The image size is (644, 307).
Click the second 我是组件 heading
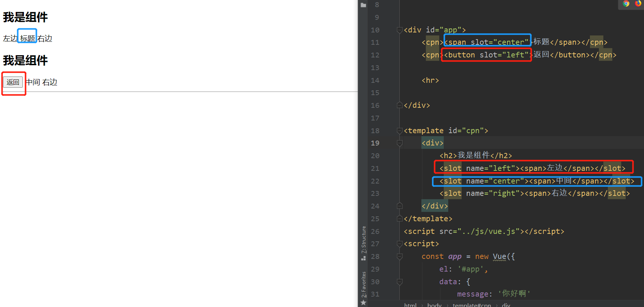(25, 60)
